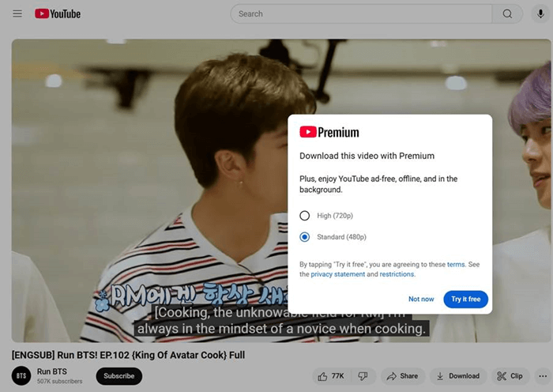Click the YouTube Premium logo in dialog

pos(329,132)
